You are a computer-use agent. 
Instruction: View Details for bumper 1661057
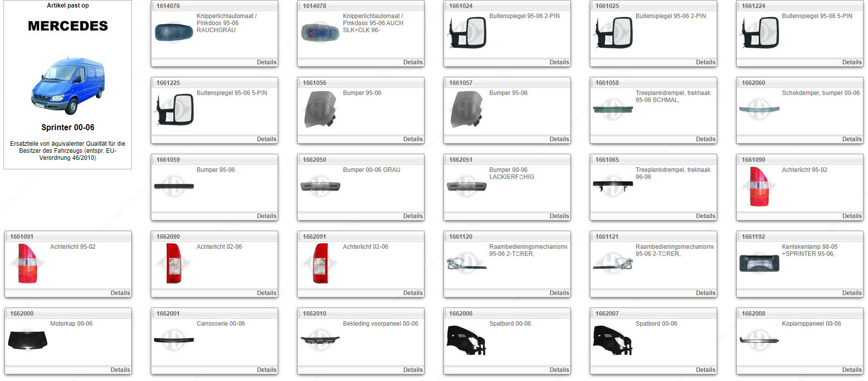point(559,139)
